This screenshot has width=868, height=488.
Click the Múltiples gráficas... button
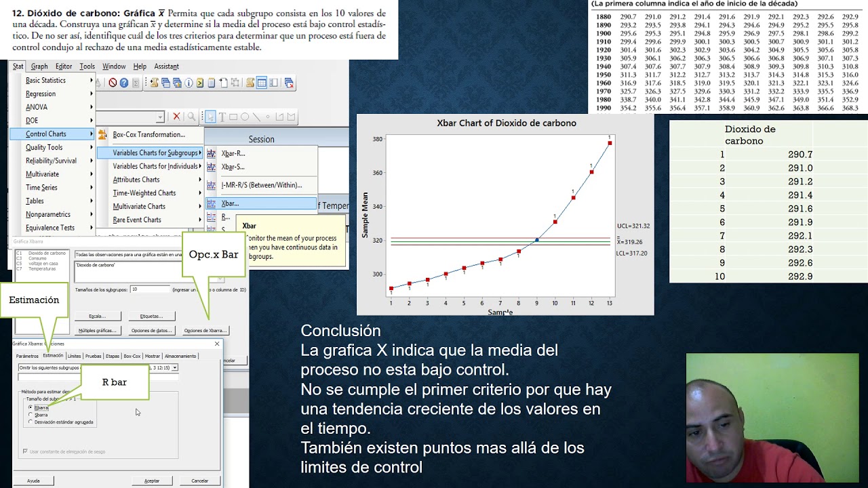tap(97, 331)
